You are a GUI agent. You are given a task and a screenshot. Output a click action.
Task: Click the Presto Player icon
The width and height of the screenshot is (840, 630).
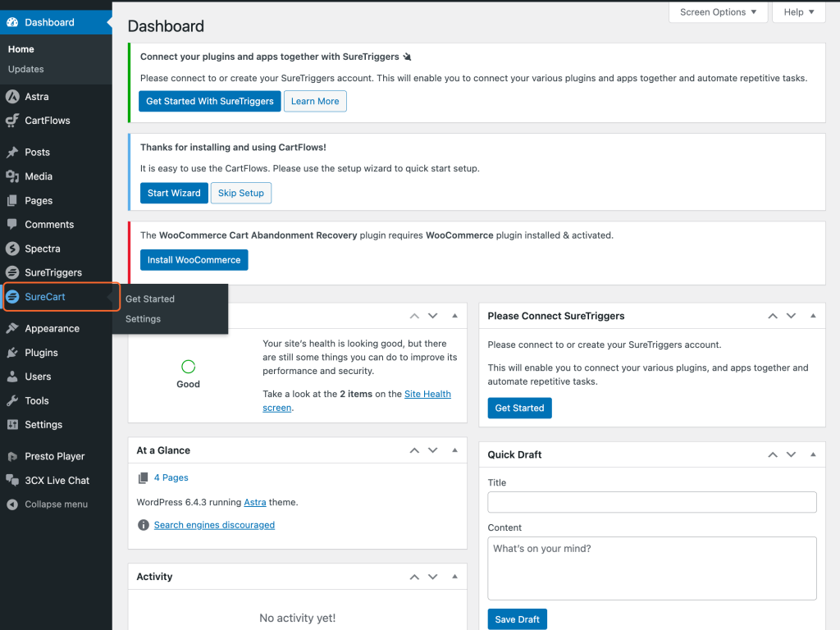12,456
